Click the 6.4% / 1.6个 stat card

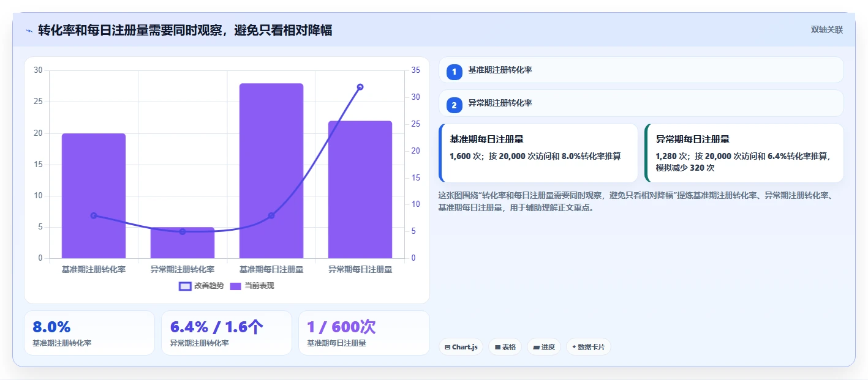(x=227, y=333)
